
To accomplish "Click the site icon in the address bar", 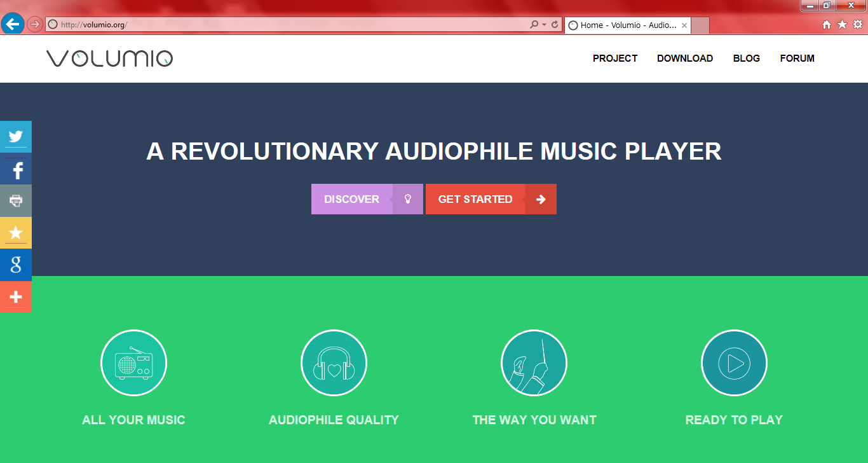I will [x=53, y=25].
